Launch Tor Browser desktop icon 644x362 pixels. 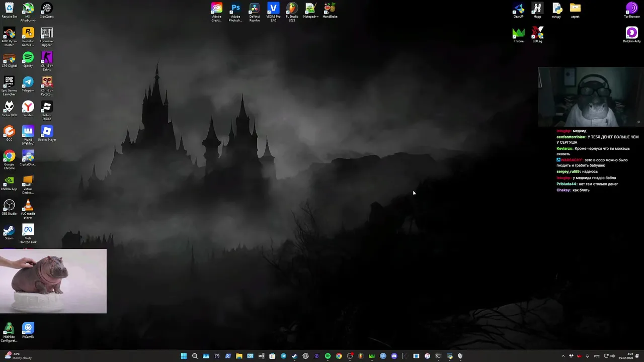coord(632,11)
